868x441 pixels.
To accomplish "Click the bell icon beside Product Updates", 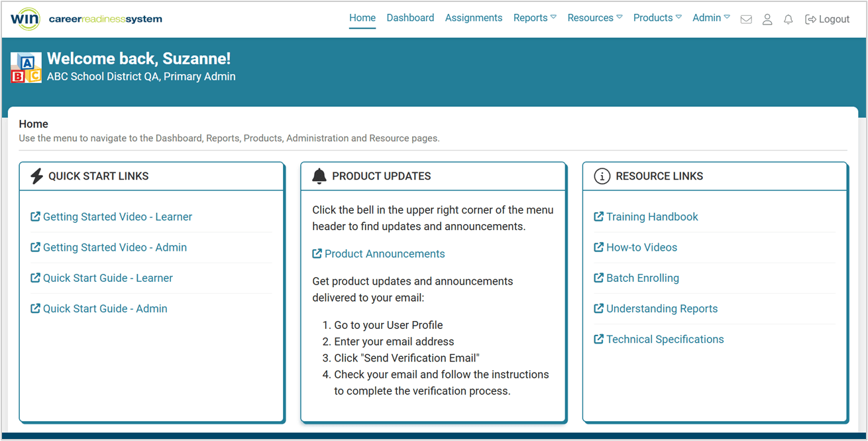I will click(319, 176).
